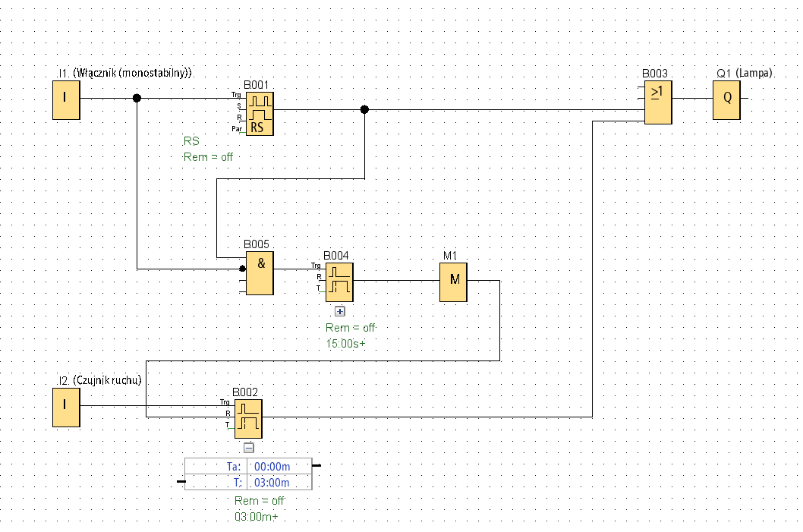Click Rem = off text under B004
This screenshot has width=803, height=532.
(351, 328)
